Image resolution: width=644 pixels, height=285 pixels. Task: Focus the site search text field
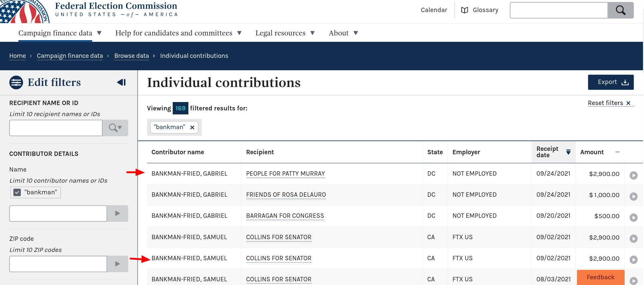point(559,10)
